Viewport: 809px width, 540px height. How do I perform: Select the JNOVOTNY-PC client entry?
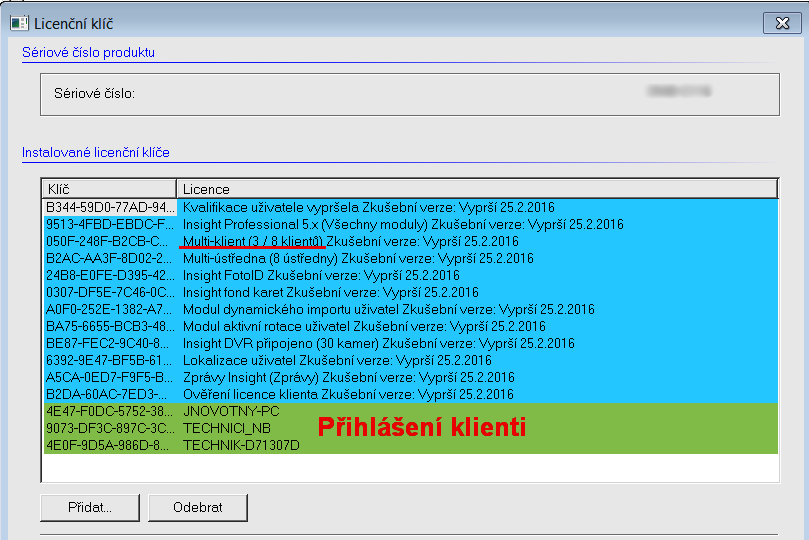[x=232, y=411]
